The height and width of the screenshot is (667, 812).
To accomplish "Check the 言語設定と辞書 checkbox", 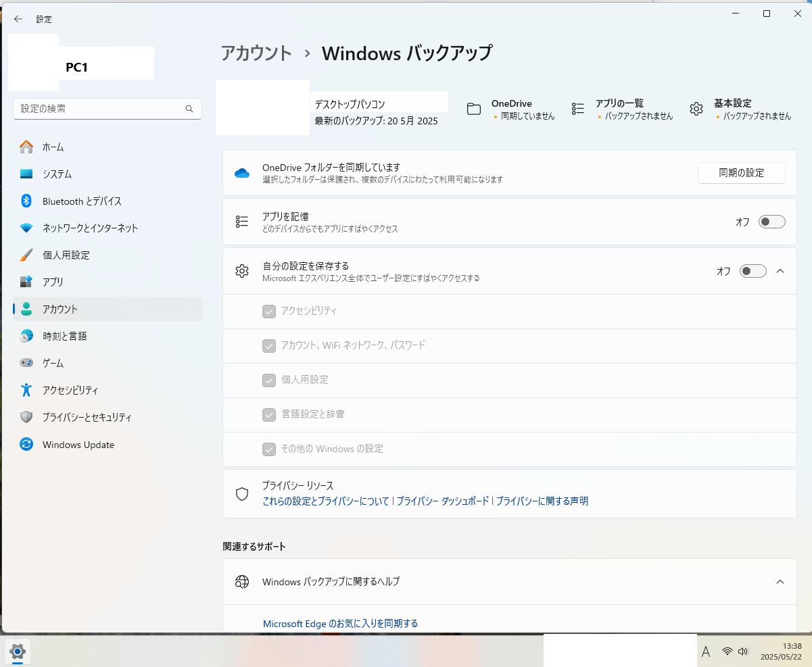I will click(x=269, y=414).
